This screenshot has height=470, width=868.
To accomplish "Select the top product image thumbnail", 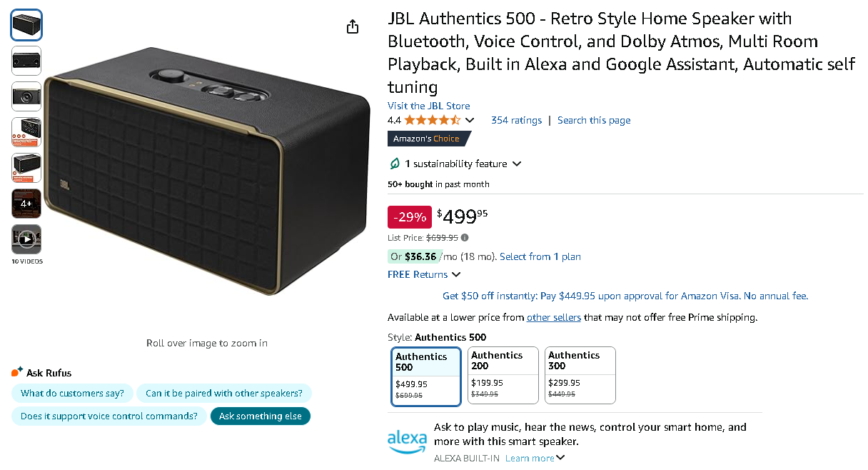I will (26, 24).
